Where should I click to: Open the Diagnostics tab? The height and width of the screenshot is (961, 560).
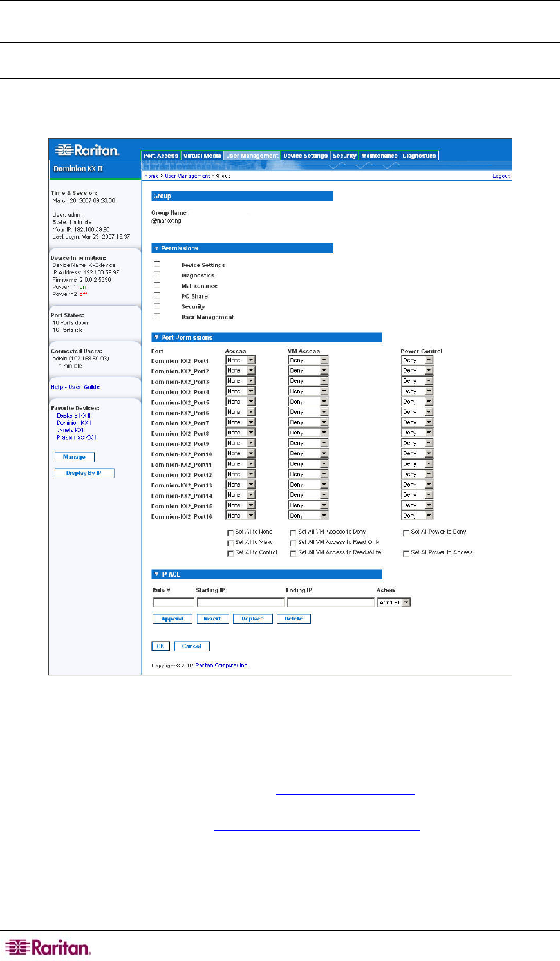point(419,156)
